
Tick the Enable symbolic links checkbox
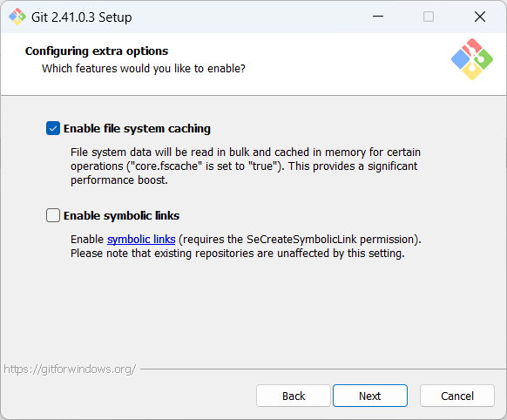click(x=53, y=215)
